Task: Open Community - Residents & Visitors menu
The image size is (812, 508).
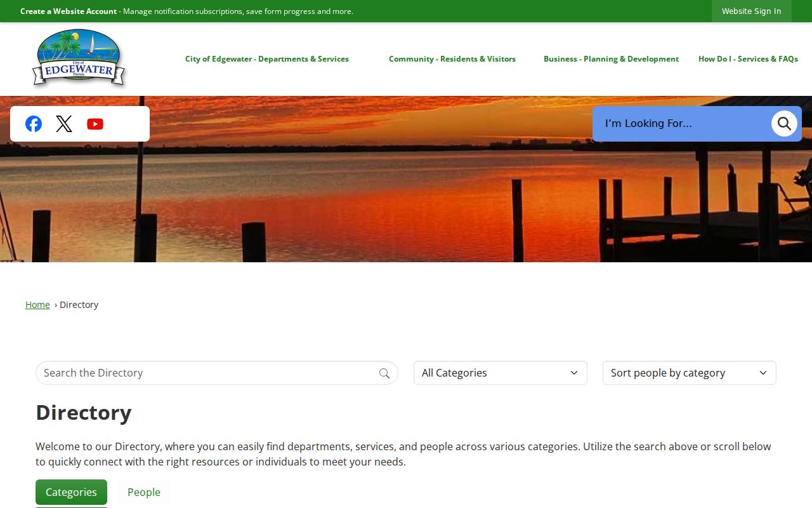Action: [452, 59]
